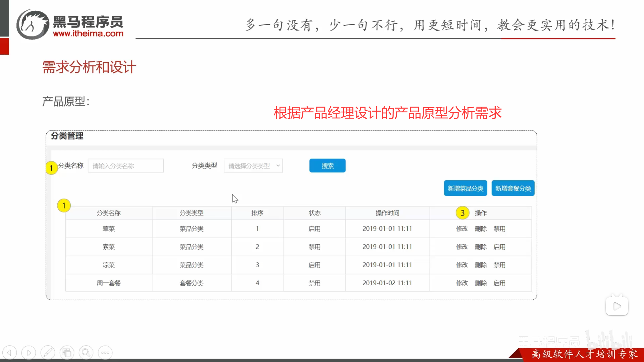Viewport: 644px width, 362px height.
Task: Click the bilibili TV play icon
Action: pyautogui.click(x=617, y=305)
